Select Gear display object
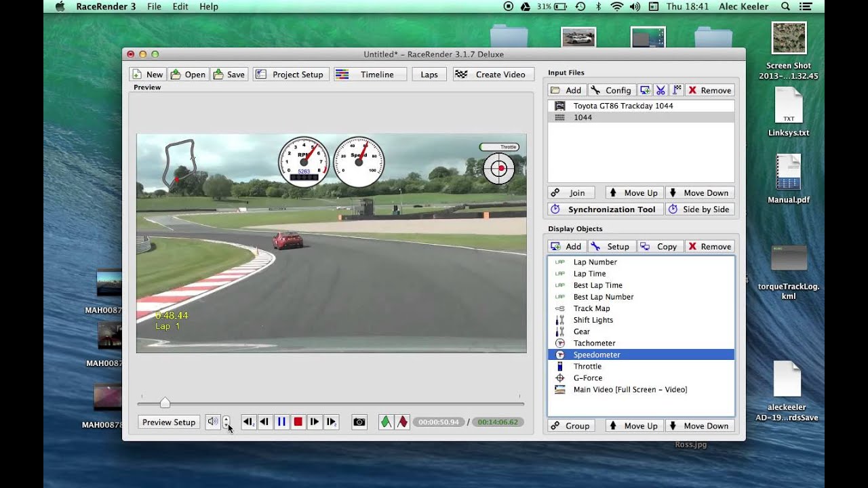 [641, 331]
